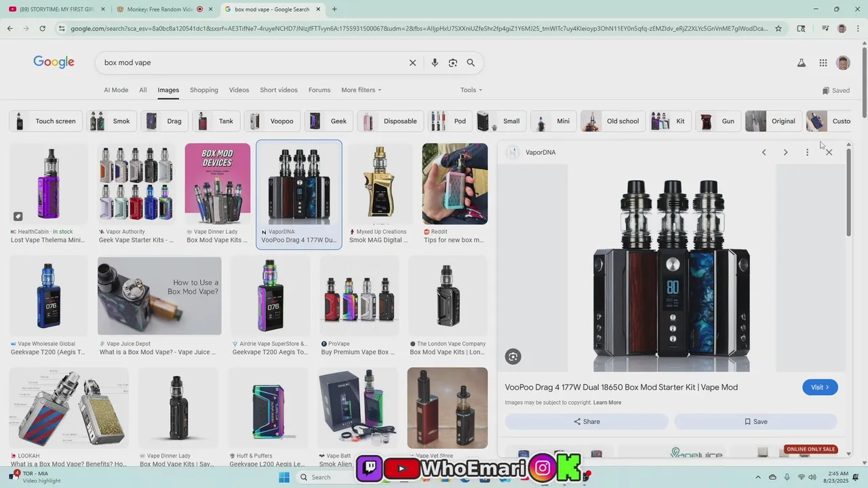This screenshot has height=488, width=868.
Task: Open Chrome browser menu
Action: click(x=859, y=28)
